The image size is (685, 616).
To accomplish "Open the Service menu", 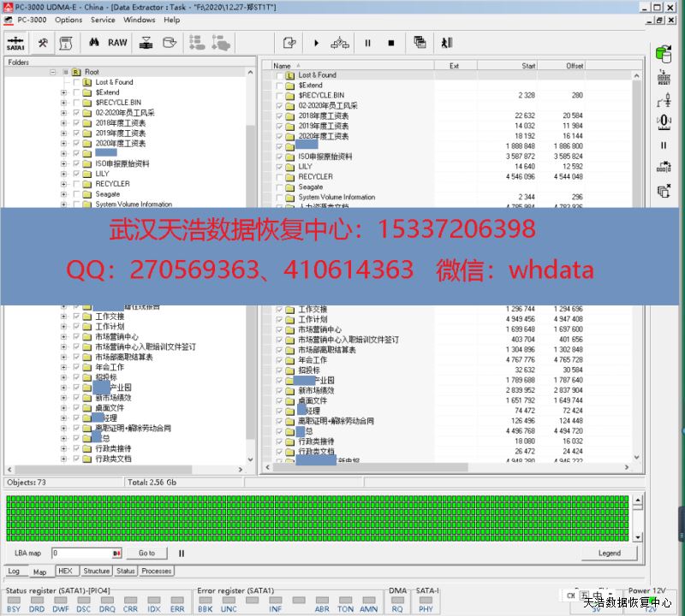I will click(103, 20).
